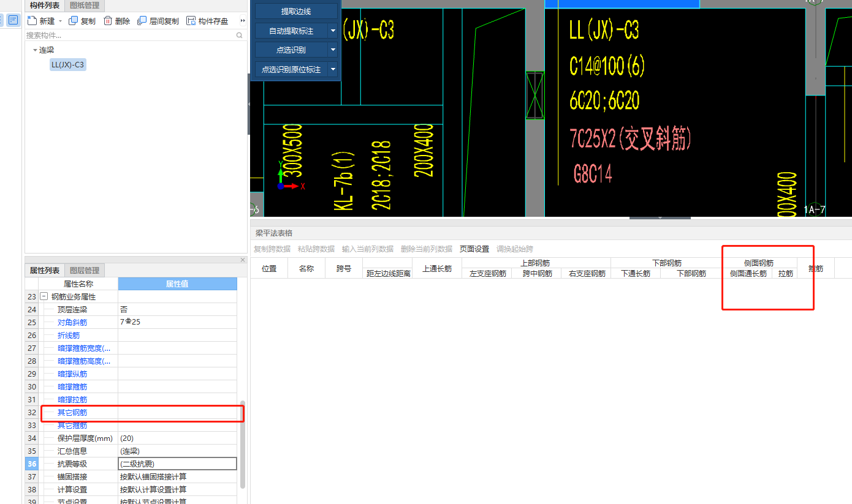Click the 锚固搭接 value 按默认锚固搭接计算
The image size is (852, 504).
click(x=177, y=476)
